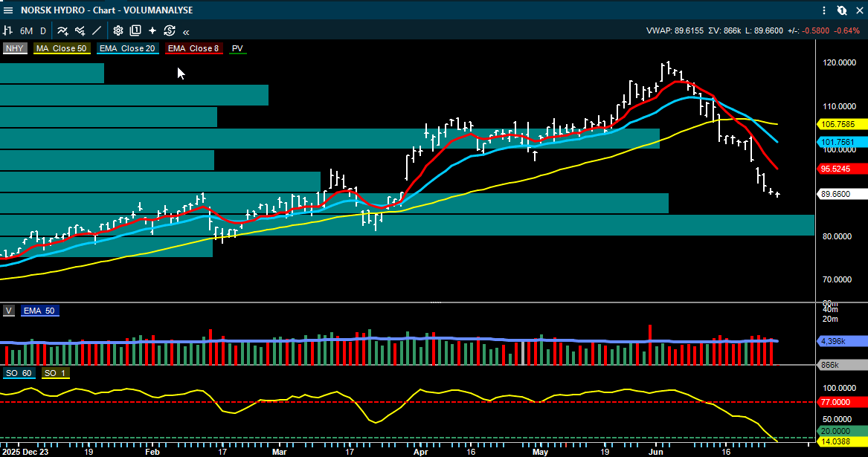Toggle the EMA Close 8 indicator tag
Image resolution: width=868 pixels, height=457 pixels.
[193, 48]
